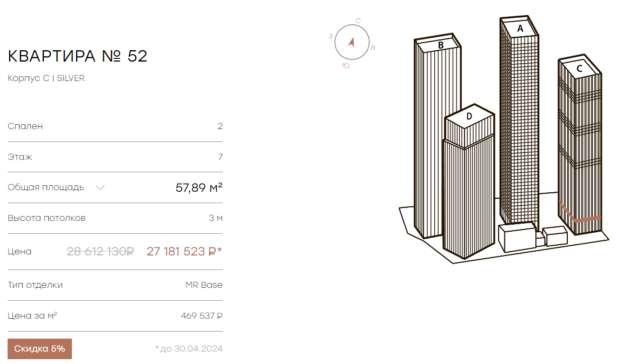Image resolution: width=623 pixels, height=364 pixels.
Task: Click the highlighted floor band on tower C
Action: pyautogui.click(x=579, y=214)
